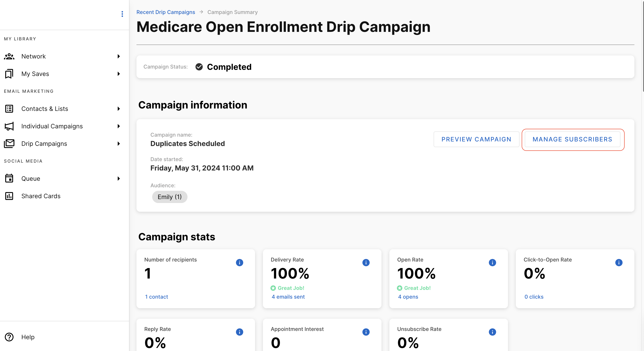Open the 1 contact link
Screen dimensions: 644x351
(157, 297)
